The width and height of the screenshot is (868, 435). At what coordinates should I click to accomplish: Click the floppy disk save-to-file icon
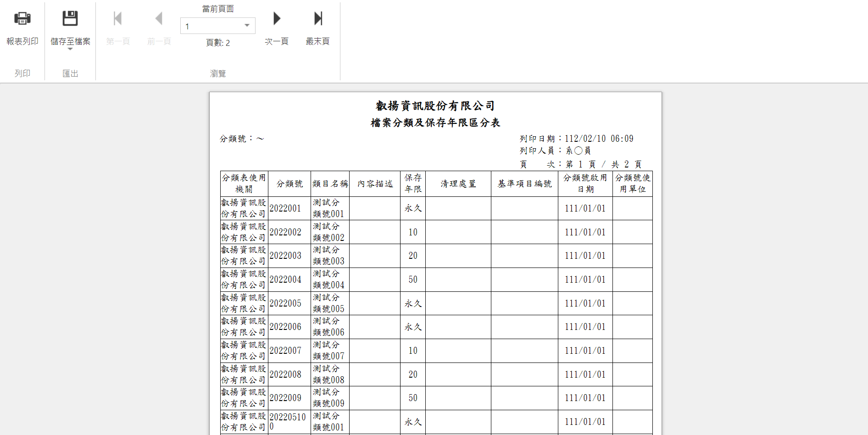pyautogui.click(x=70, y=19)
